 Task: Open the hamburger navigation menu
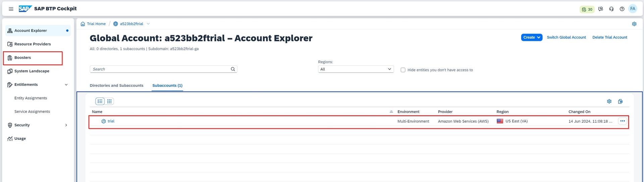click(x=11, y=9)
